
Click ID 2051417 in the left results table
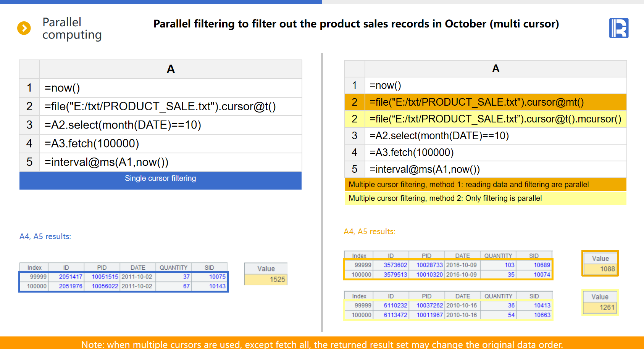tap(66, 277)
